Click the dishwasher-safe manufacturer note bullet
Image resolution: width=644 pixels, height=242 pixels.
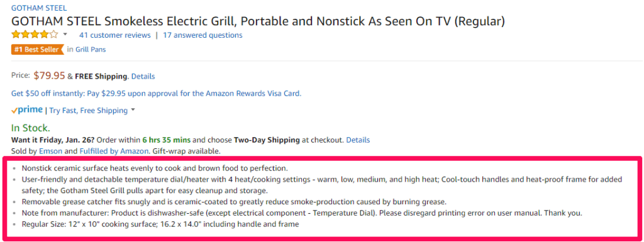point(302,213)
